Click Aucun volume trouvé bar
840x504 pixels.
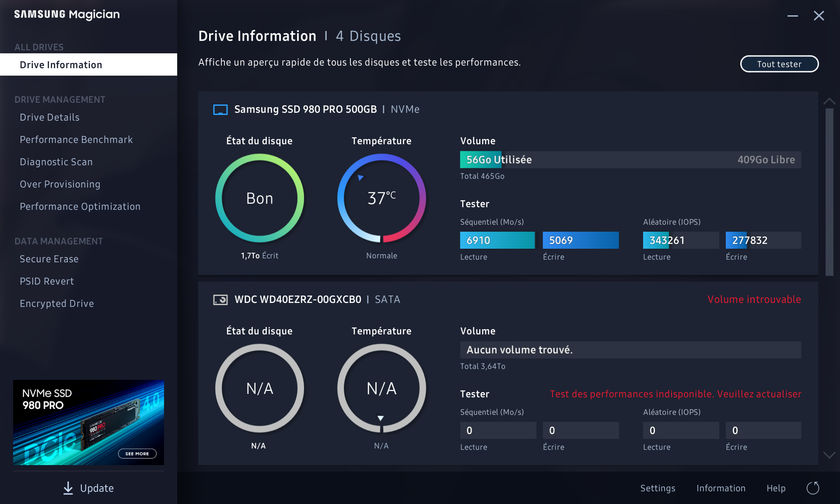point(630,350)
